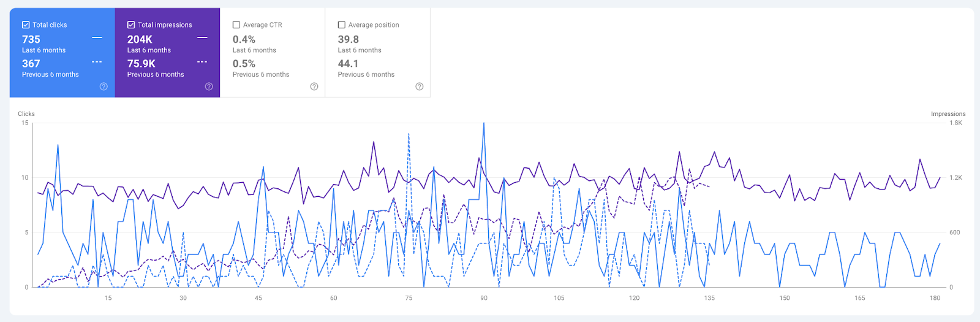Select the Average CTR 0.4% value

coord(244,39)
